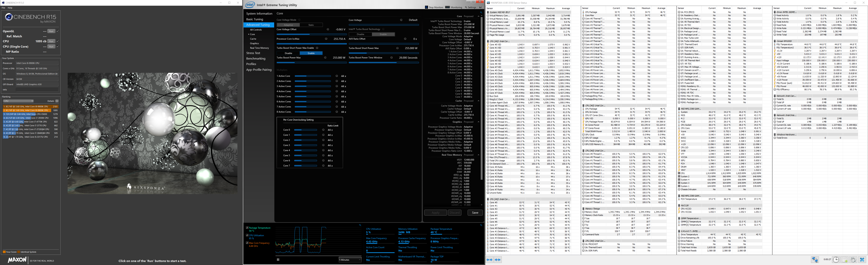Image resolution: width=868 pixels, height=265 pixels.
Task: Select Cache under Advanced Tuning
Action: [253, 39]
